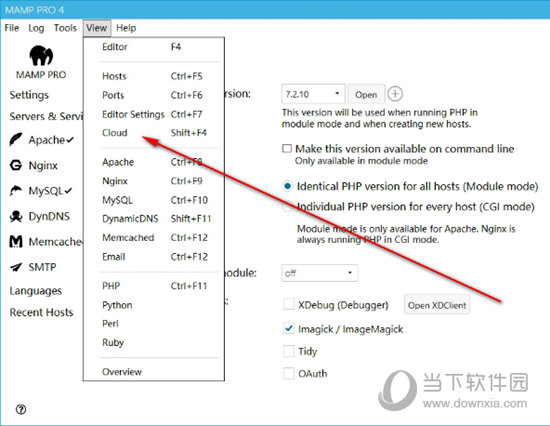
Task: Close the View menu
Action: click(x=97, y=28)
